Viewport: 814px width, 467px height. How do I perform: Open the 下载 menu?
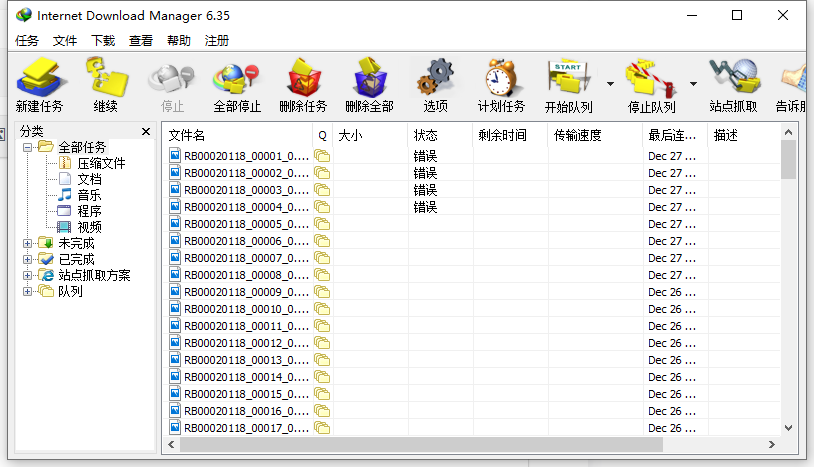[103, 40]
